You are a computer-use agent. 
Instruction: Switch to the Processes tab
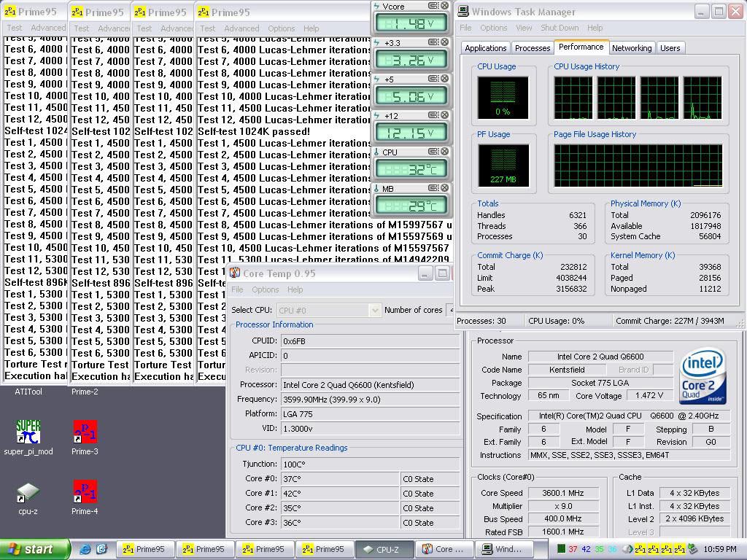click(533, 48)
